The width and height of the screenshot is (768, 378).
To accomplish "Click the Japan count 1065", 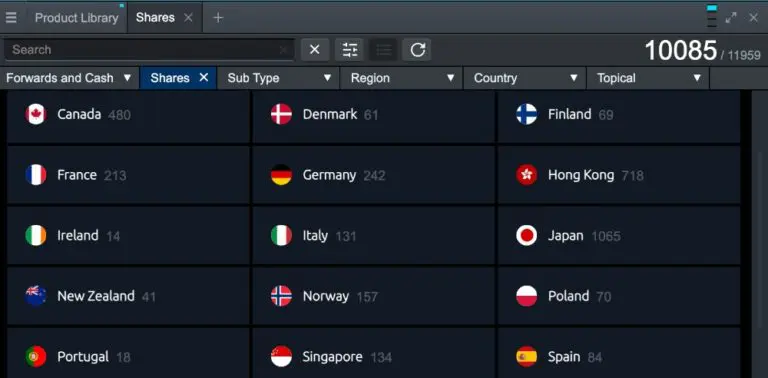I will pyautogui.click(x=606, y=236).
